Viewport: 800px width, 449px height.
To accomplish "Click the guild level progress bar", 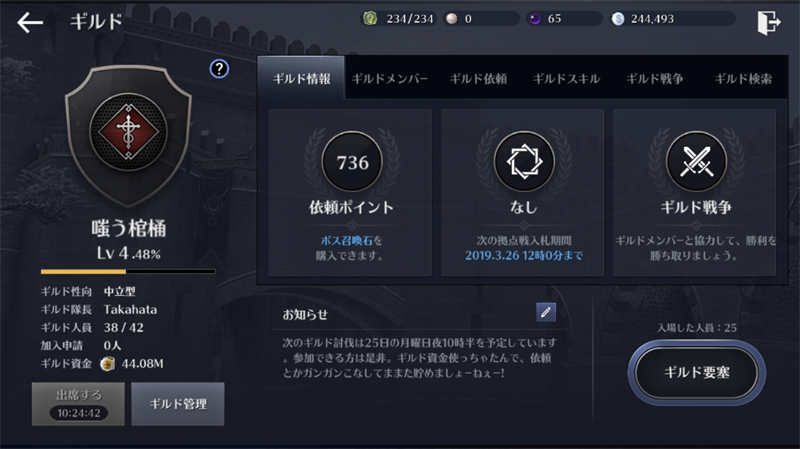I will pyautogui.click(x=128, y=271).
